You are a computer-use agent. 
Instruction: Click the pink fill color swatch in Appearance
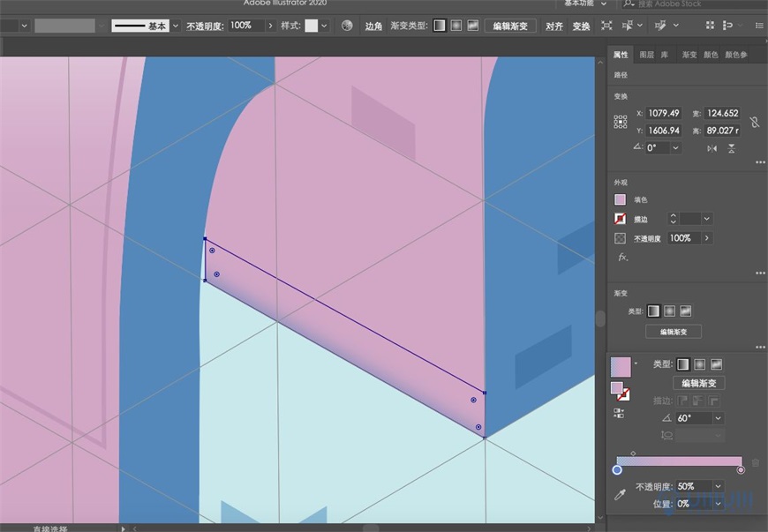tap(620, 199)
